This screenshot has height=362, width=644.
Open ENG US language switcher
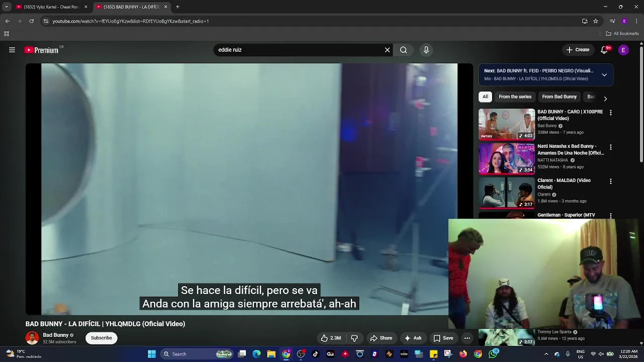click(x=580, y=354)
